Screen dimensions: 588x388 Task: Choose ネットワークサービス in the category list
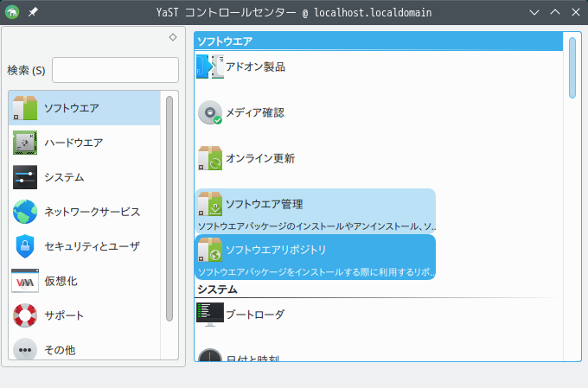coord(93,212)
